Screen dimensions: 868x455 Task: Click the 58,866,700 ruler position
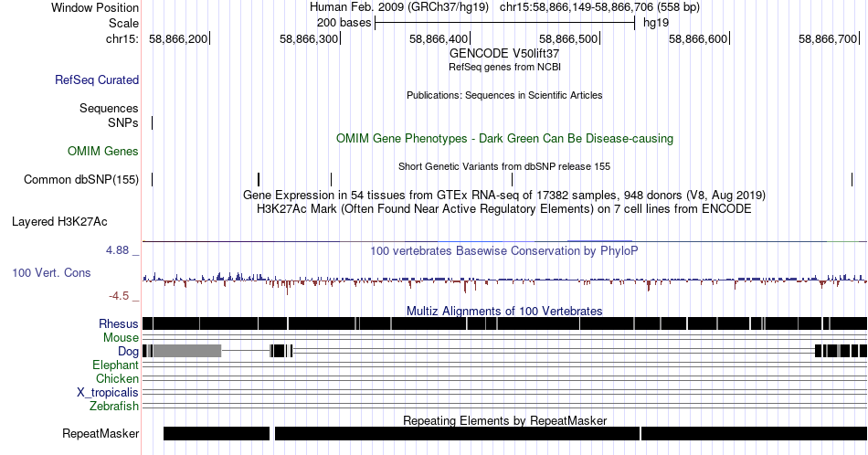(x=828, y=38)
